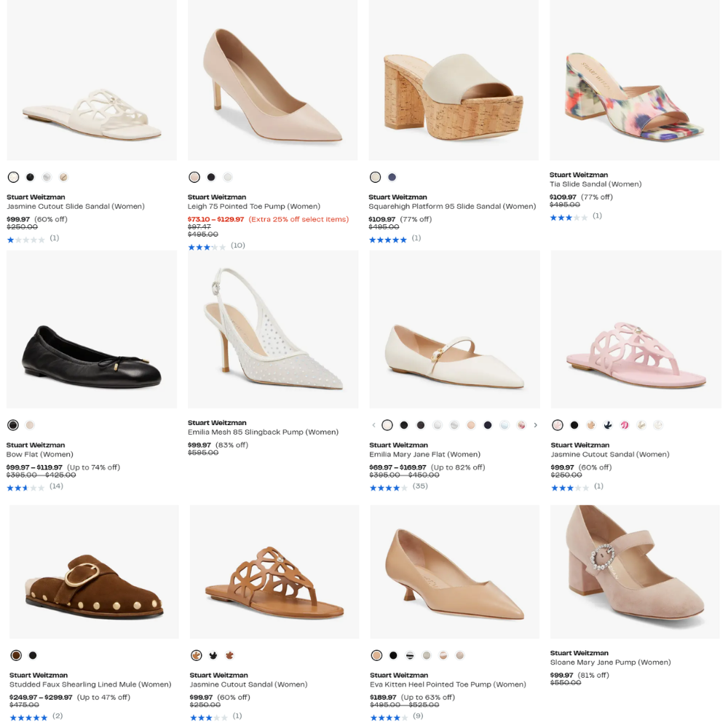
Task: Open star rating for Bow Flat
Action: tap(25, 487)
